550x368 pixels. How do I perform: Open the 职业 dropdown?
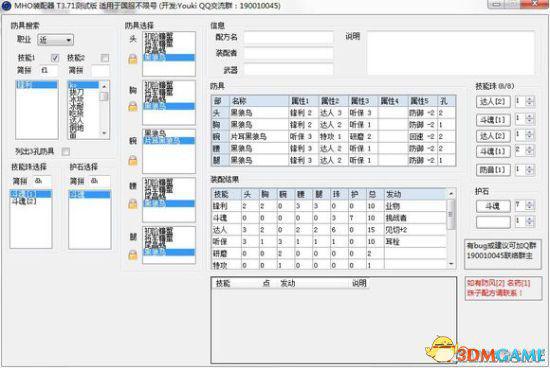click(x=55, y=40)
